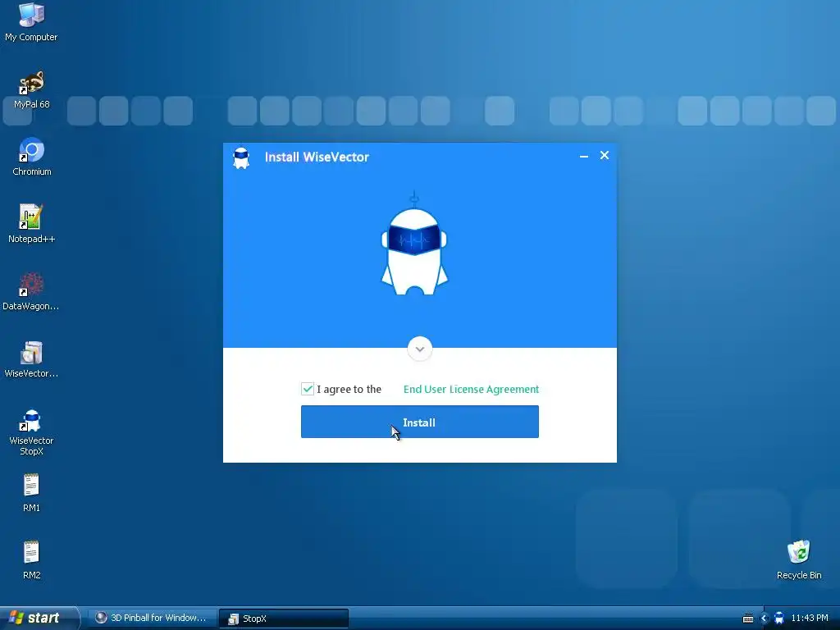
Task: Select the DataWagon desktop shortcut
Action: [x=30, y=291]
